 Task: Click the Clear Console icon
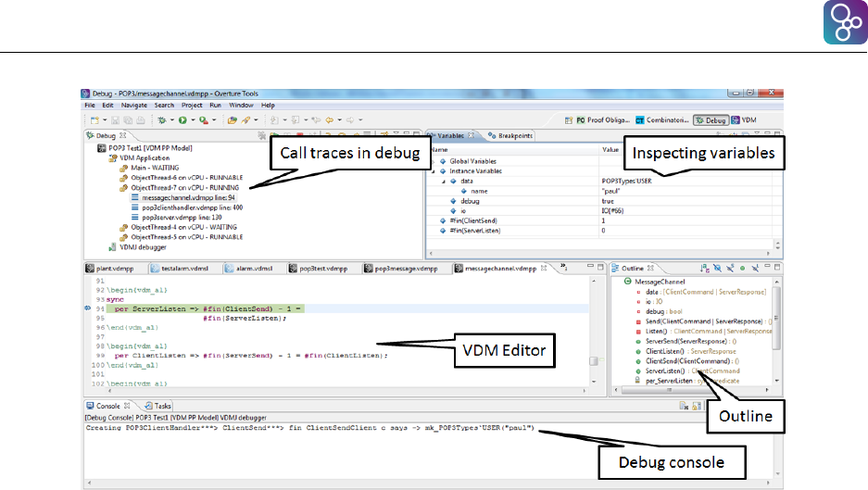pyautogui.click(x=685, y=406)
